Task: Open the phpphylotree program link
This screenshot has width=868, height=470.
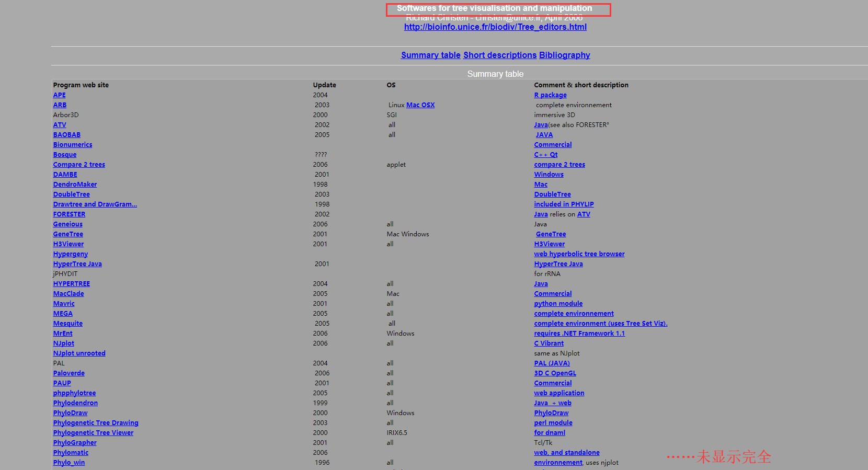Action: tap(75, 393)
